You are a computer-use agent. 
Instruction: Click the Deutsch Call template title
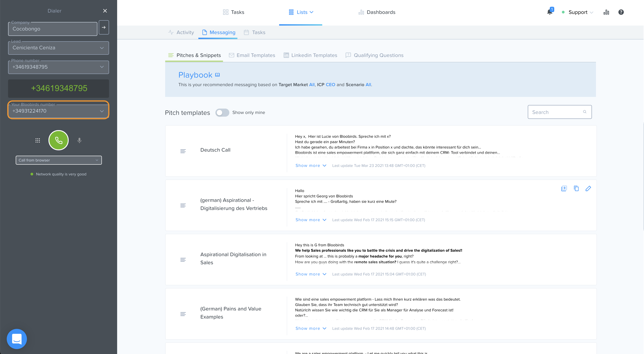[x=215, y=150]
